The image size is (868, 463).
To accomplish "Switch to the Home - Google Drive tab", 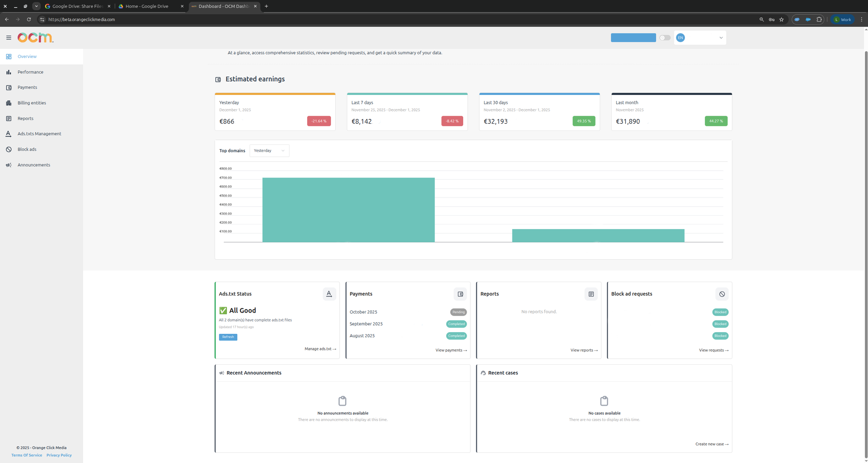I will (x=146, y=6).
